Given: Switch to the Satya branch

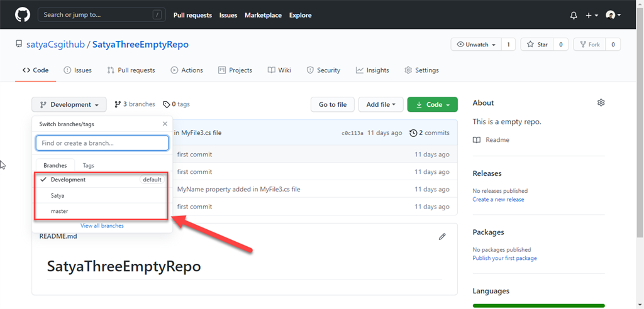Looking at the screenshot, I should [103, 196].
